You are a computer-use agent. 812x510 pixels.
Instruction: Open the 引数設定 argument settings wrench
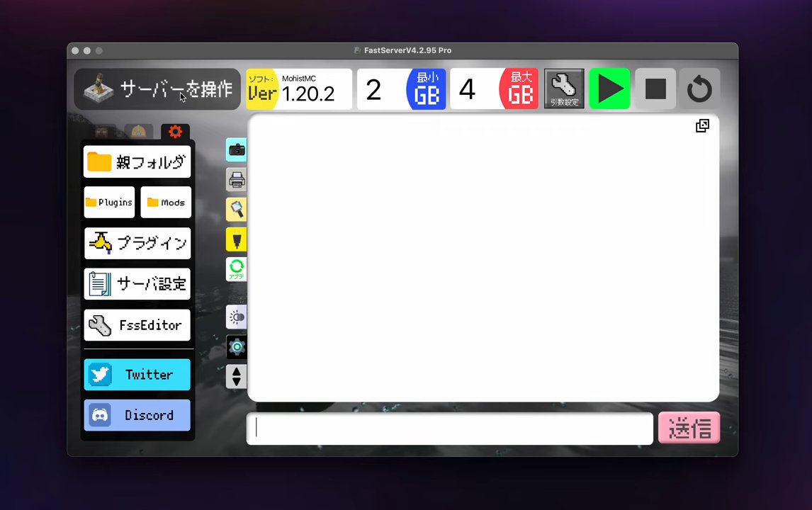tap(564, 89)
